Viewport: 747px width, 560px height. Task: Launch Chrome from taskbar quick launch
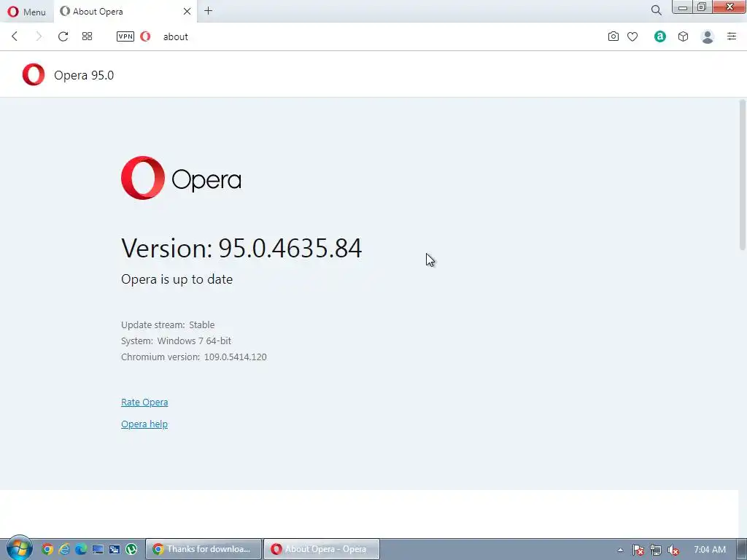click(47, 549)
